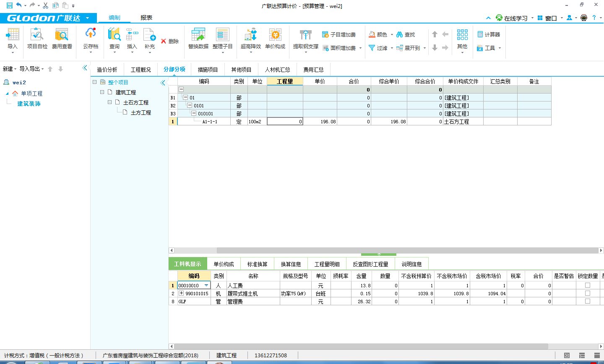Select 土方工程 tree node
The image size is (604, 364).
tap(141, 112)
